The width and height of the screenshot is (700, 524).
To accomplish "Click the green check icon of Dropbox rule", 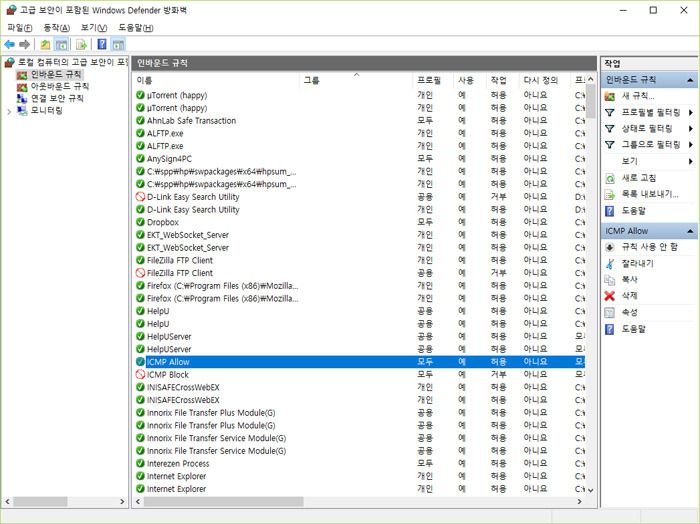I will pos(140,222).
